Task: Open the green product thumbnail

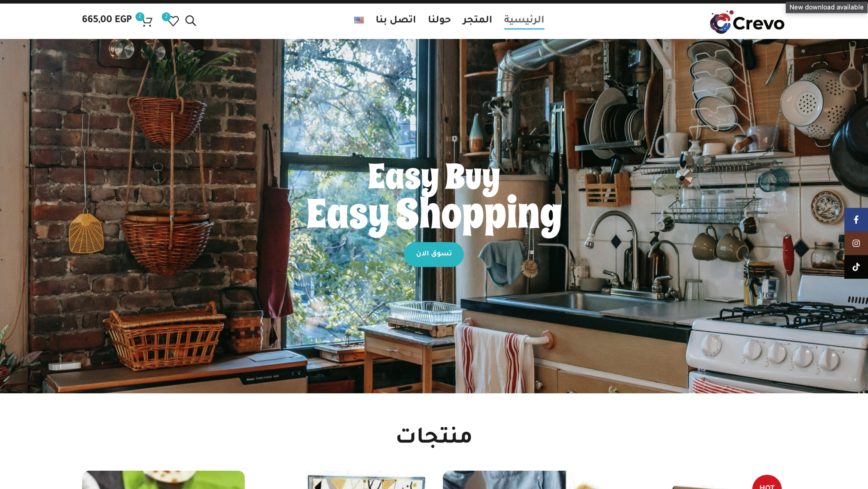Action: [163, 480]
